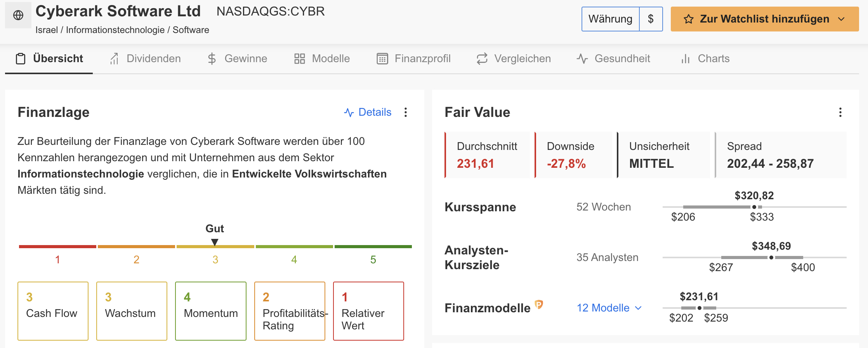Click the bar chart icon for Charts
Screen dimensions: 868x348
(x=686, y=59)
